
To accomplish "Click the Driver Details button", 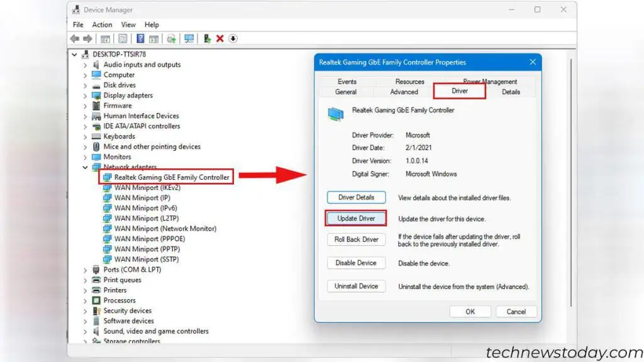I will point(356,197).
